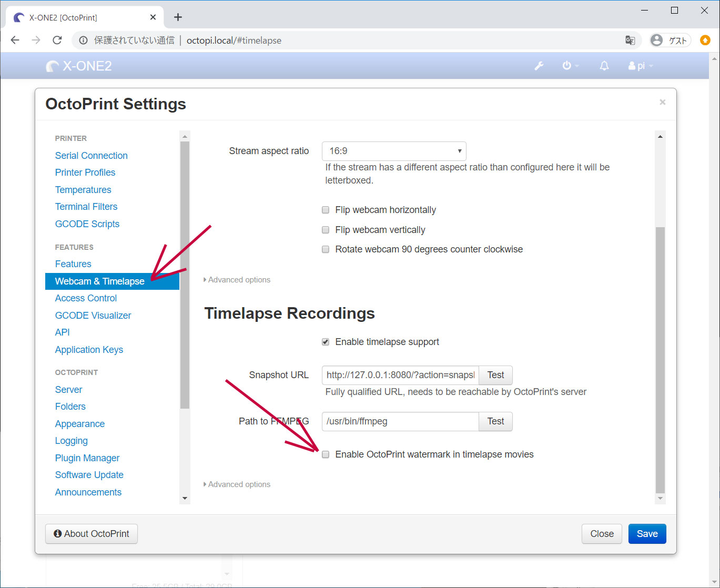
Task: Enable Rotate webcam 90 degrees counter clockwise
Action: pos(326,249)
